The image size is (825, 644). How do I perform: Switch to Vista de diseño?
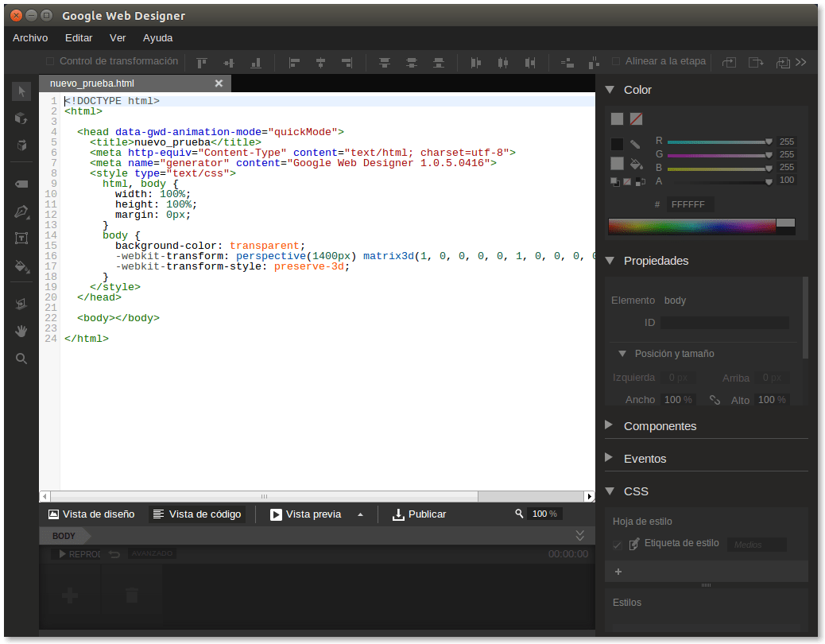click(x=91, y=514)
